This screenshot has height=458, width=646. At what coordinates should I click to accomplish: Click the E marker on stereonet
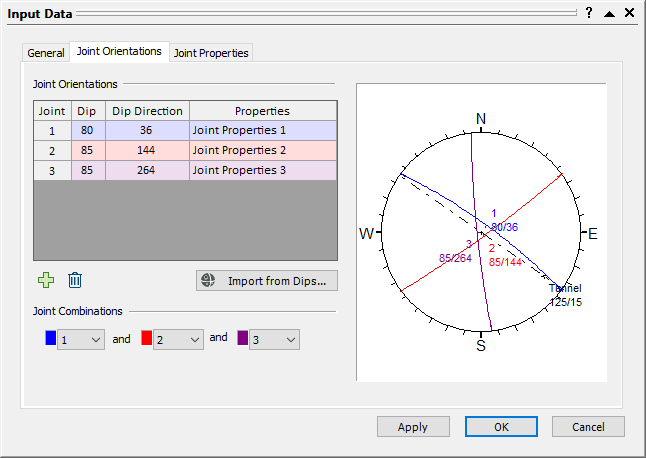(x=592, y=234)
